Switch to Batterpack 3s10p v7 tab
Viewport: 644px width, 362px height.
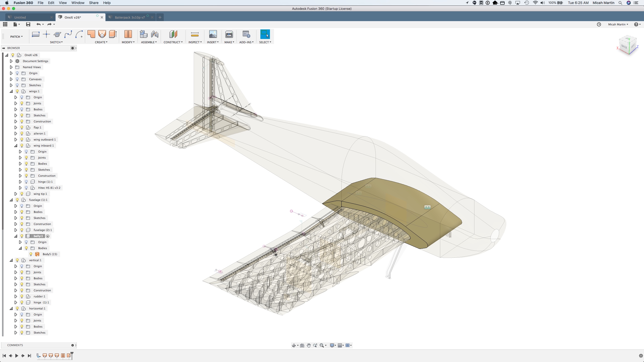[x=130, y=17]
